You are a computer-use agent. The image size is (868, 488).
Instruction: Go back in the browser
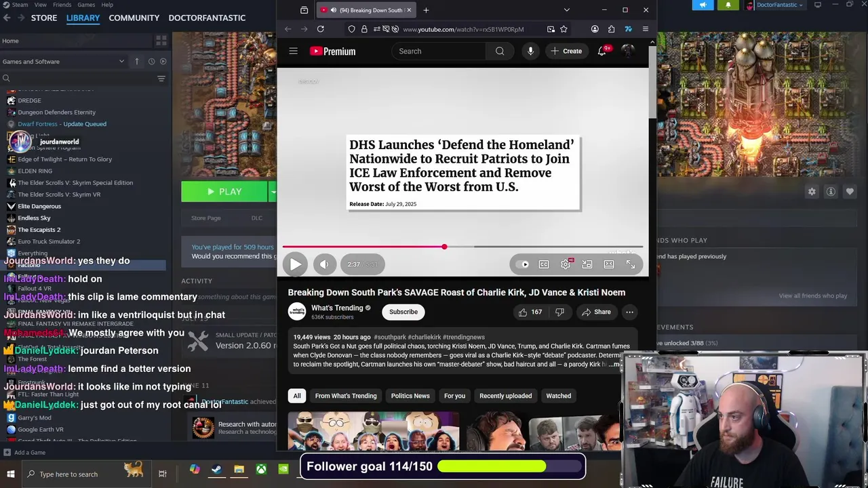288,29
